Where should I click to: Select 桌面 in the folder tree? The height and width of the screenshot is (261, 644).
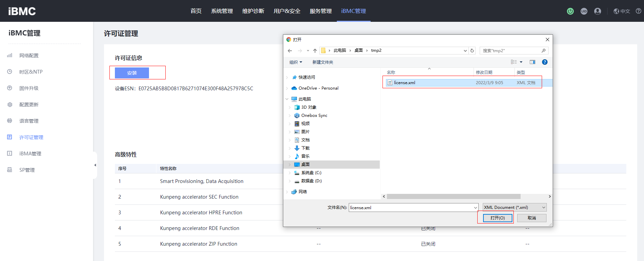pyautogui.click(x=305, y=165)
